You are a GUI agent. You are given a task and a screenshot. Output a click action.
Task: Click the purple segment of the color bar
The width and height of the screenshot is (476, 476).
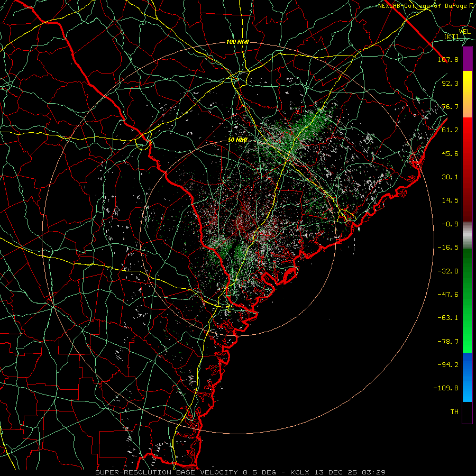[x=467, y=59]
